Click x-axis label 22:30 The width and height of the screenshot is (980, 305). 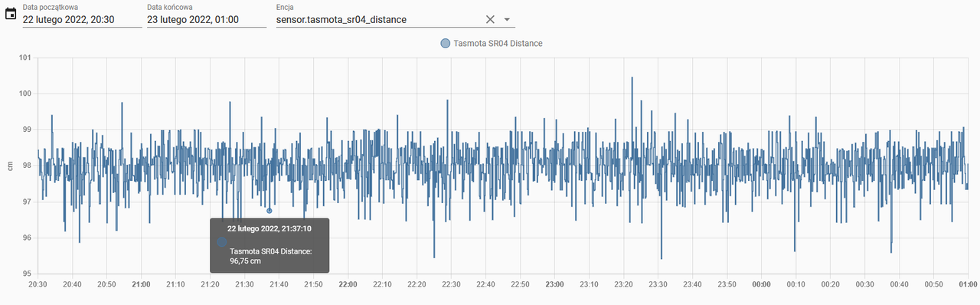click(452, 284)
